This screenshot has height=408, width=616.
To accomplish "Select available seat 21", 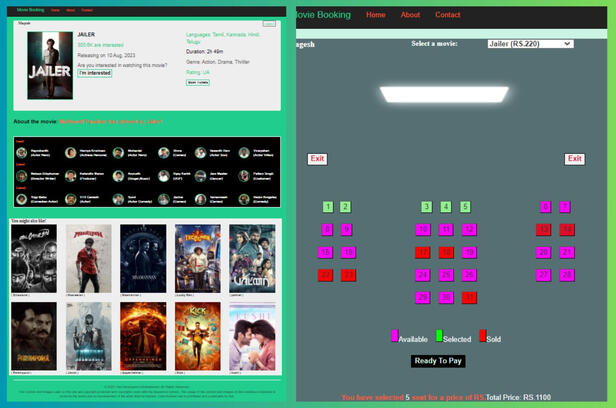I will [567, 252].
